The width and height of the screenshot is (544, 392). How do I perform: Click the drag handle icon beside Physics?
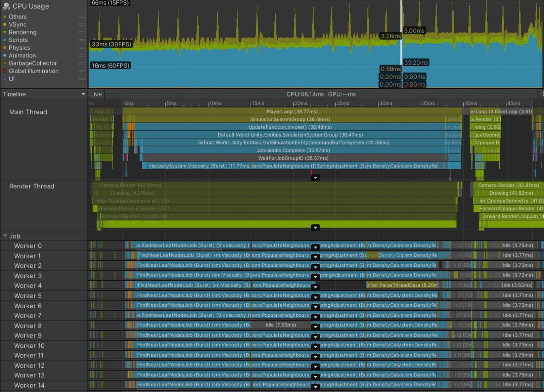(x=82, y=47)
